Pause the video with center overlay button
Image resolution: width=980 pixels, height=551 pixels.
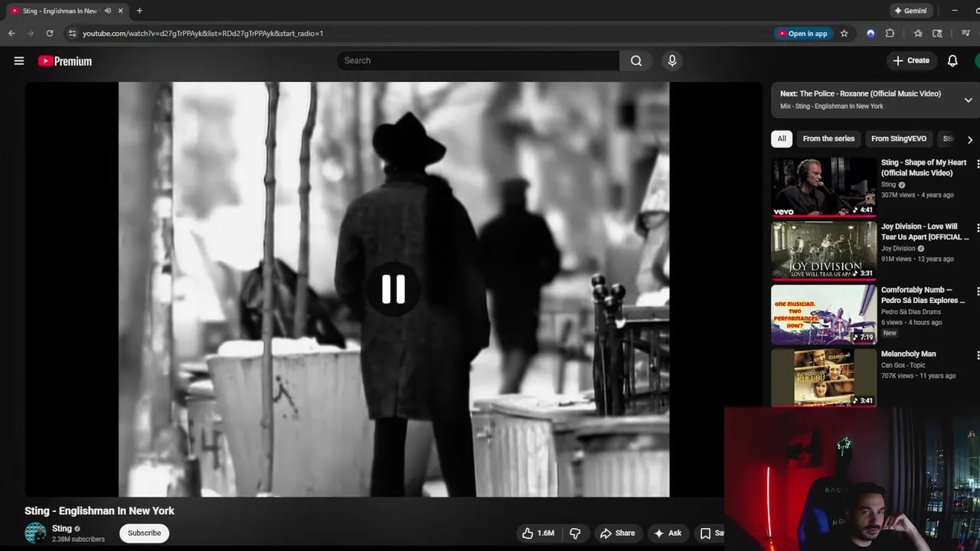[x=394, y=289]
